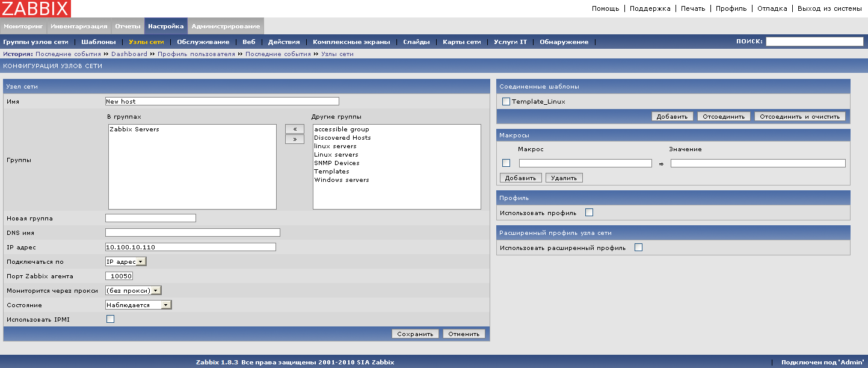
Task: Go to Профиль пользователя history link
Action: (x=196, y=54)
